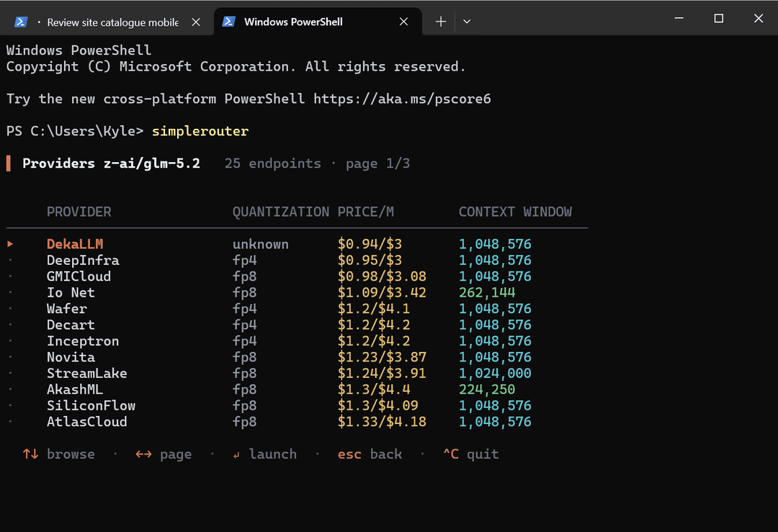Open a new terminal tab with the plus button
Image resolution: width=778 pixels, height=532 pixels.
441,22
